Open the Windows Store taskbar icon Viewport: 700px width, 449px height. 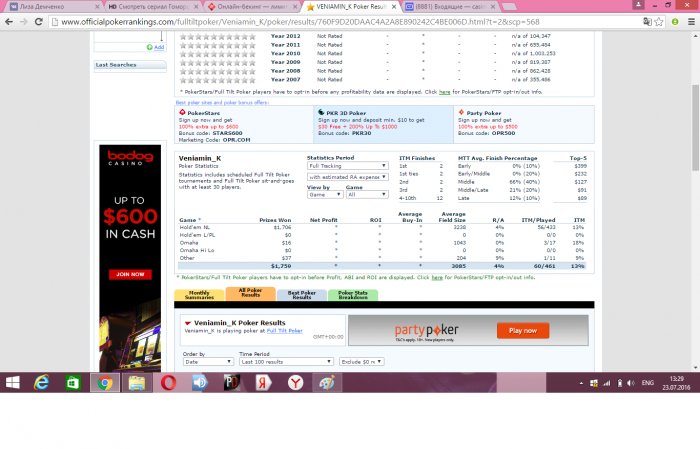pyautogui.click(x=72, y=382)
